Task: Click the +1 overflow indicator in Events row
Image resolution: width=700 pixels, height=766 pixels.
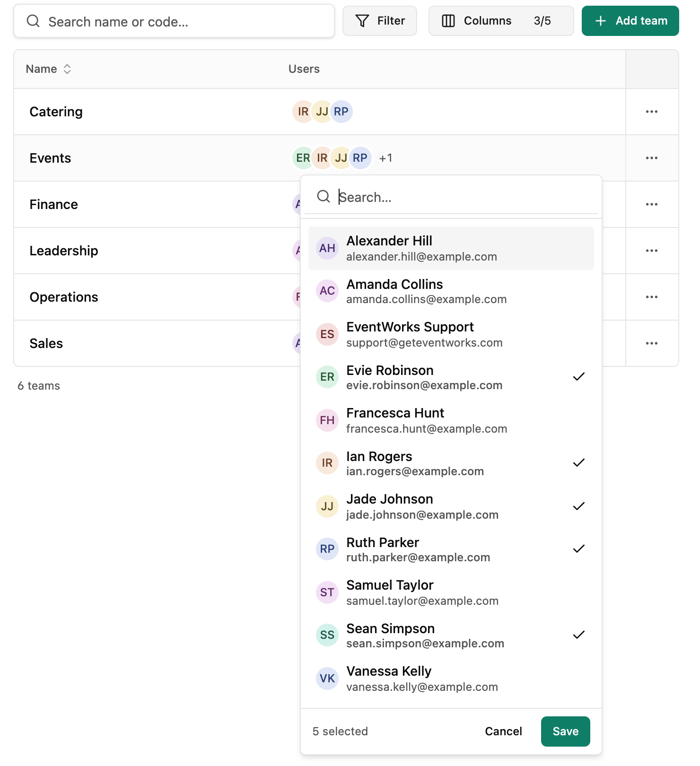Action: (x=386, y=158)
